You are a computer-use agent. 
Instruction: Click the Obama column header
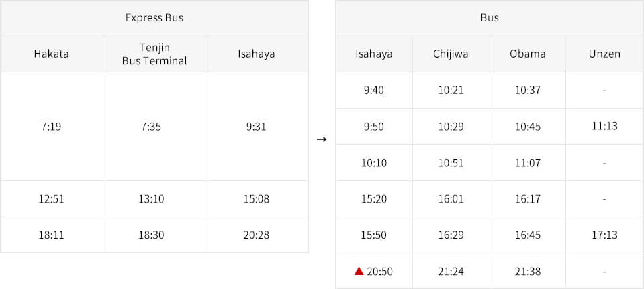527,54
